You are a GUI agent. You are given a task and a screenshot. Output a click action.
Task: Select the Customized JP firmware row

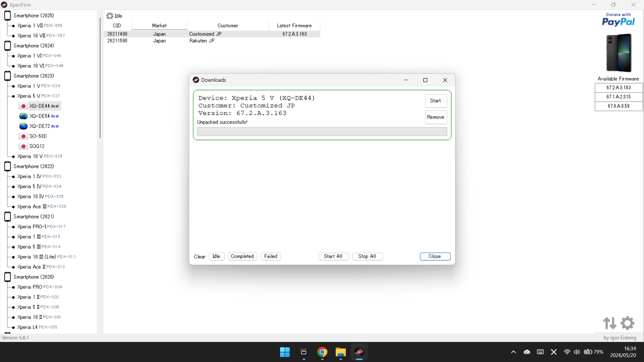(x=212, y=34)
